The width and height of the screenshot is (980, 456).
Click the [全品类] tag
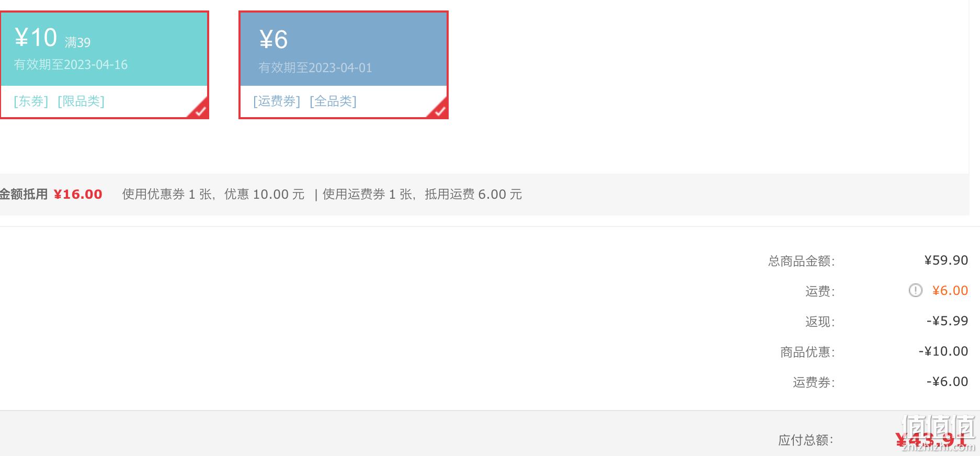[x=333, y=101]
